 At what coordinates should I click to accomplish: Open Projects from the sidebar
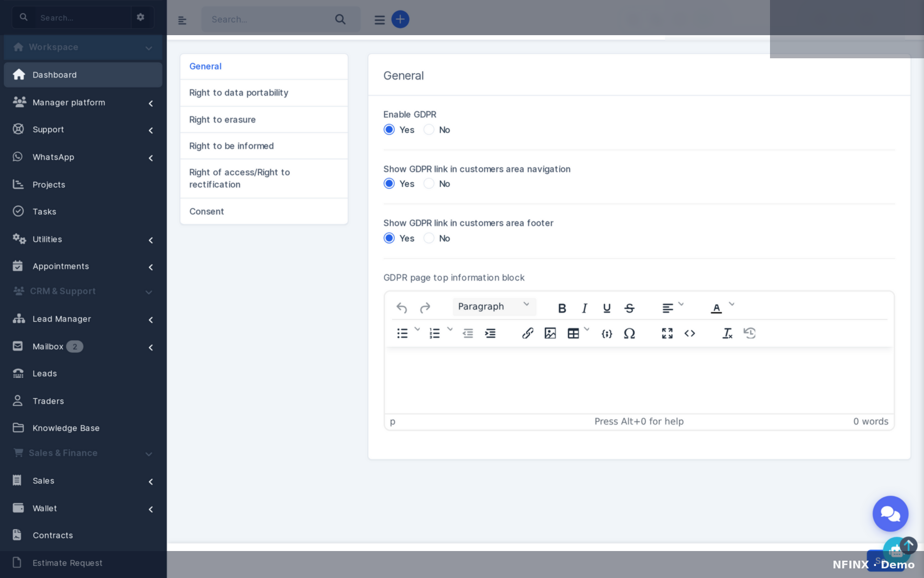tap(83, 184)
